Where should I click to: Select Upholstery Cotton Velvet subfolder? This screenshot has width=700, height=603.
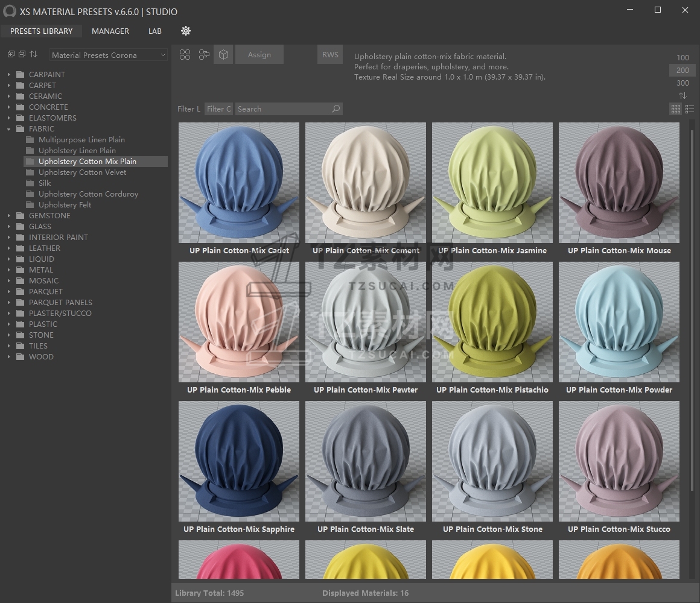tap(82, 172)
